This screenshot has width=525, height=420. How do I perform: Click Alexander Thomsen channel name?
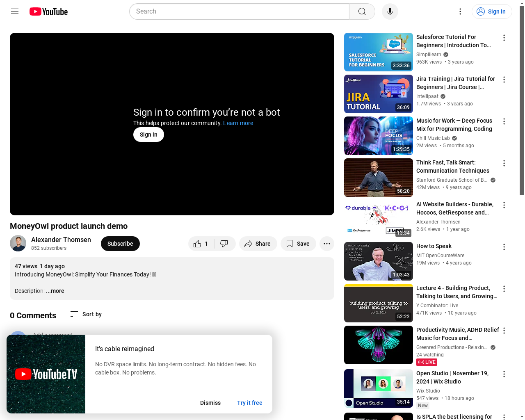click(61, 240)
